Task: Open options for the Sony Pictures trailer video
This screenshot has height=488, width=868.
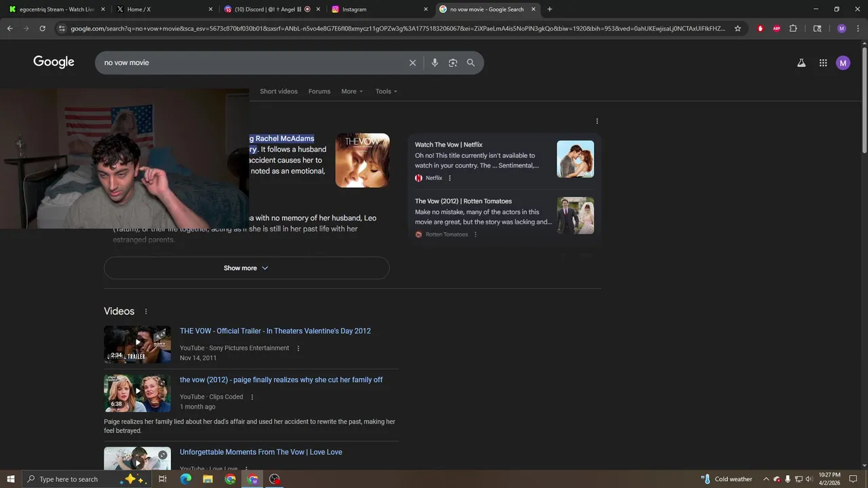Action: pyautogui.click(x=298, y=348)
